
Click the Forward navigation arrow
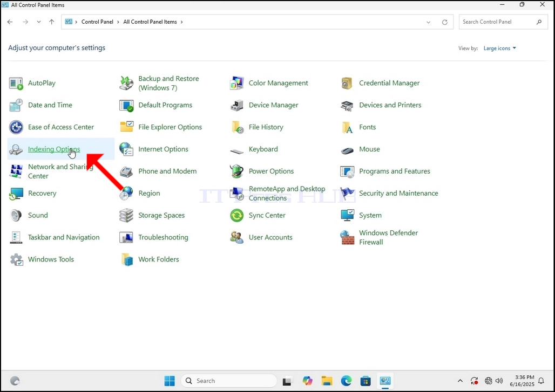click(25, 22)
